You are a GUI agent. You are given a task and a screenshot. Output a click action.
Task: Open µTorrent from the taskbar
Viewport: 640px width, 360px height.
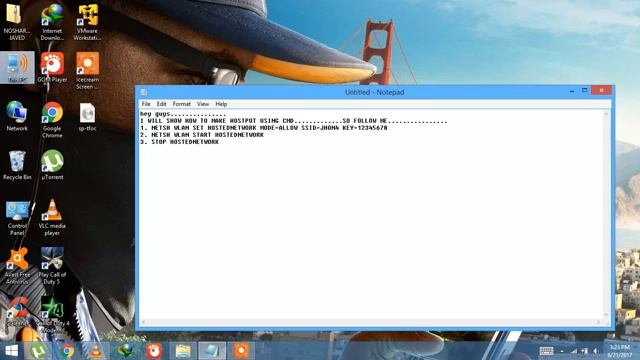[38, 351]
